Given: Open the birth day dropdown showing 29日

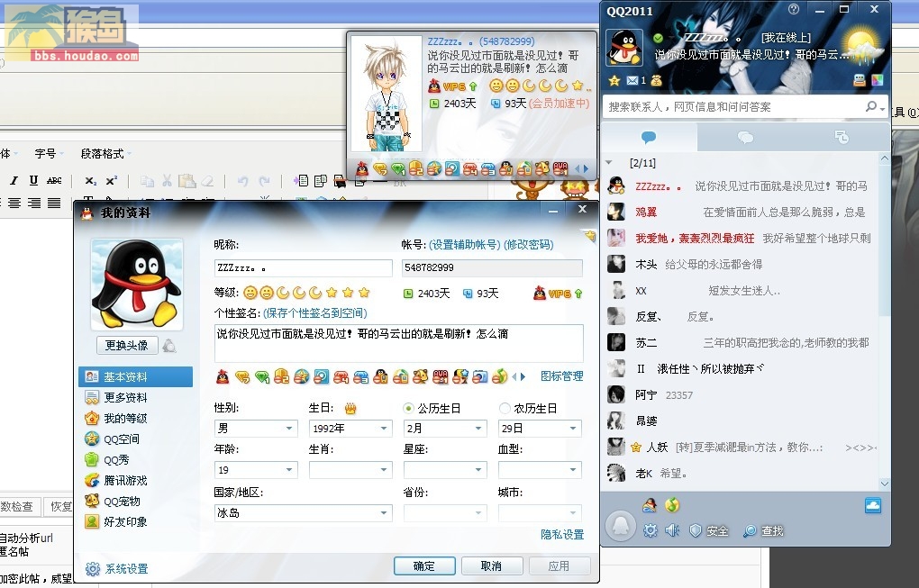Looking at the screenshot, I should pyautogui.click(x=540, y=428).
